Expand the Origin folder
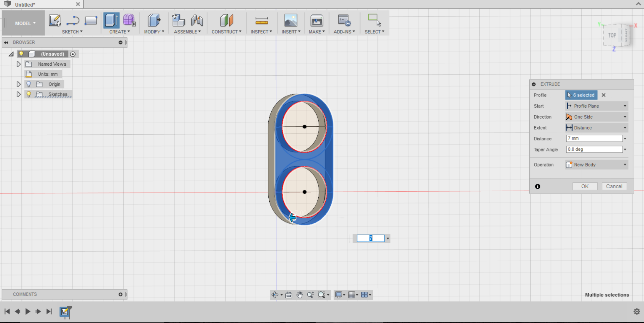Screen dimensions: 644x323 pos(18,84)
